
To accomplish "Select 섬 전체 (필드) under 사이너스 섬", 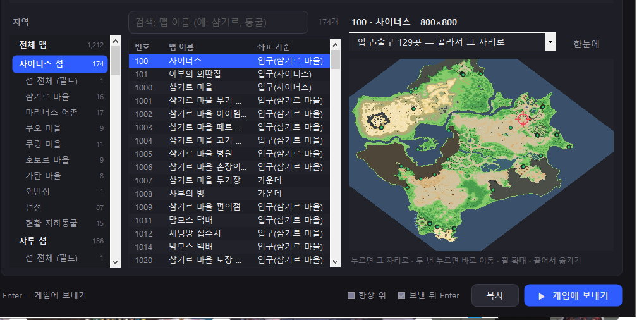I will [61, 81].
